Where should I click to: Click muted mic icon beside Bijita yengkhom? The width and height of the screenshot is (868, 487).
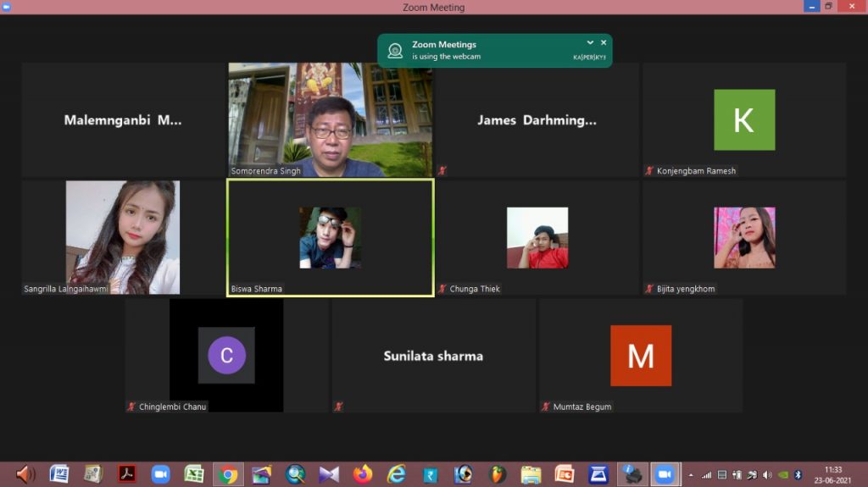coord(649,289)
